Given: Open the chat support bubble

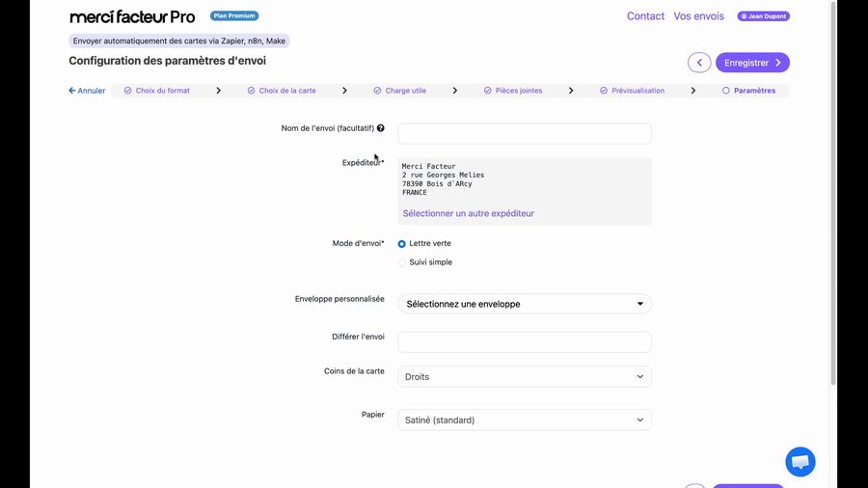Looking at the screenshot, I should point(800,462).
